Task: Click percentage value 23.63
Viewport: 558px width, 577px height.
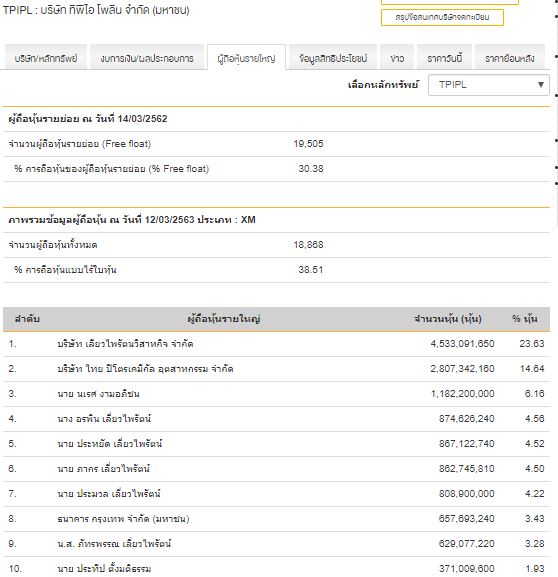Action: (x=531, y=344)
